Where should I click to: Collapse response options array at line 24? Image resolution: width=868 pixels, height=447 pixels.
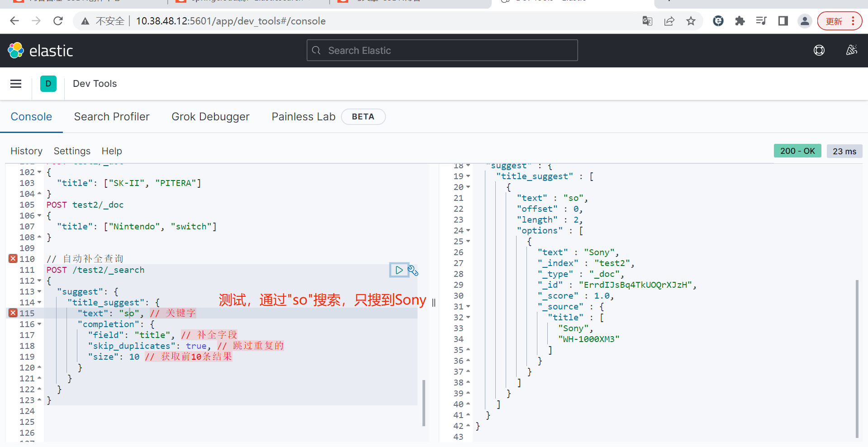(x=468, y=230)
